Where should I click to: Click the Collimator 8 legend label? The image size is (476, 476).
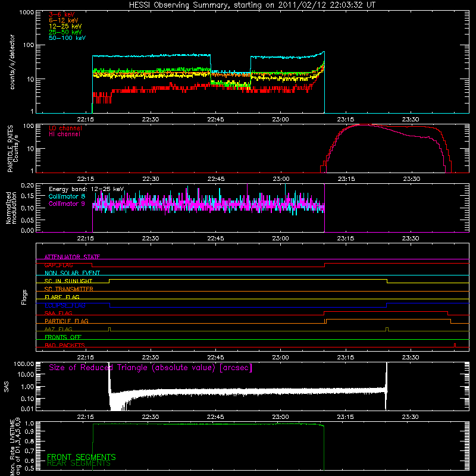tap(67, 196)
